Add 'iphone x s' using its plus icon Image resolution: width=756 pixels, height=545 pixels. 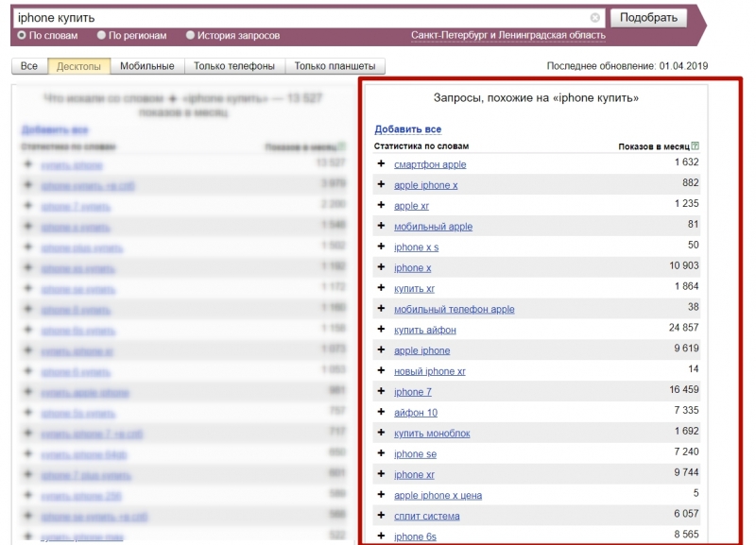point(382,247)
